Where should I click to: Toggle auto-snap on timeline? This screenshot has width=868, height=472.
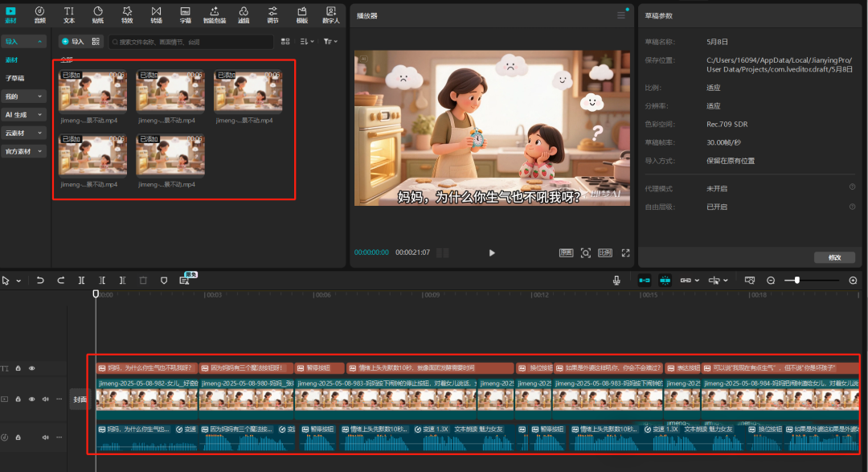click(665, 281)
